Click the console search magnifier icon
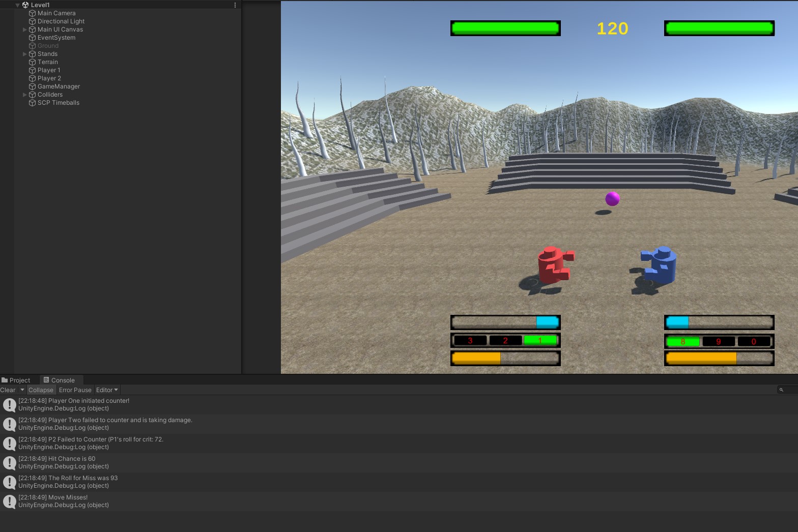798x532 pixels. (x=781, y=390)
